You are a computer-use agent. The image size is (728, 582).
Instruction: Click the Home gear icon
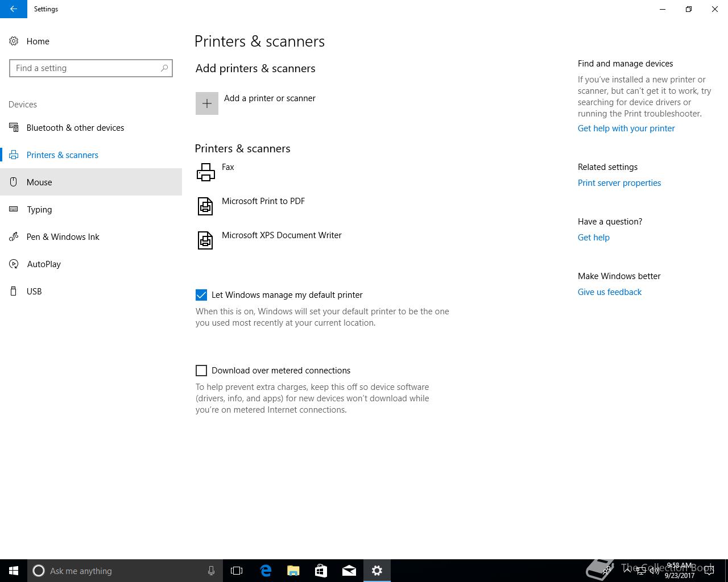tap(14, 41)
